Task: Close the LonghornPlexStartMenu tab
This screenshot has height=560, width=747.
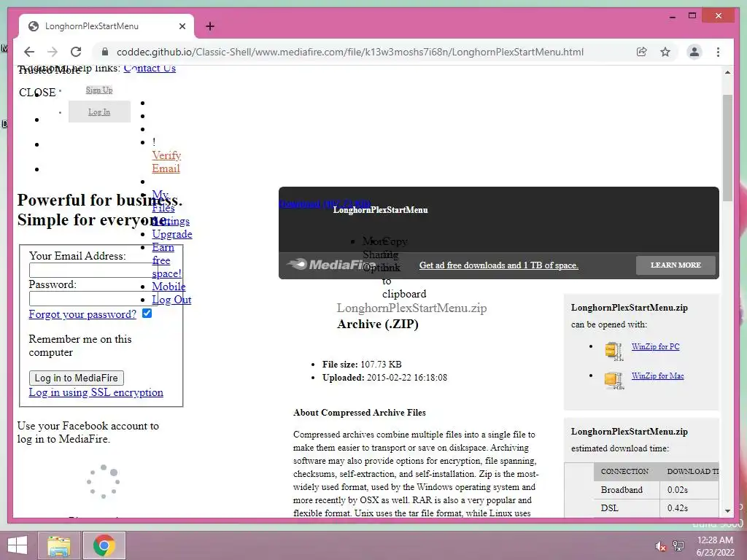Action: pyautogui.click(x=182, y=26)
